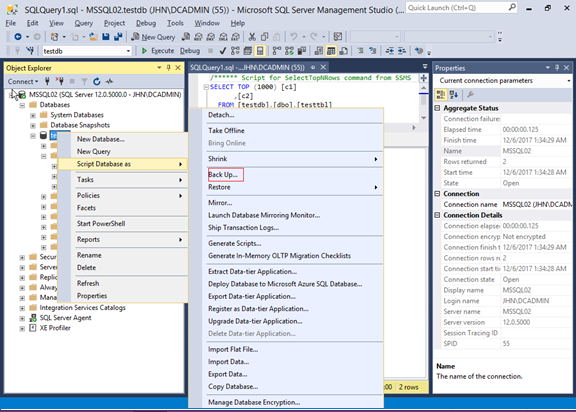Screen dimensions: 576x412
Task: Expand the System Databases node
Action: 33,115
